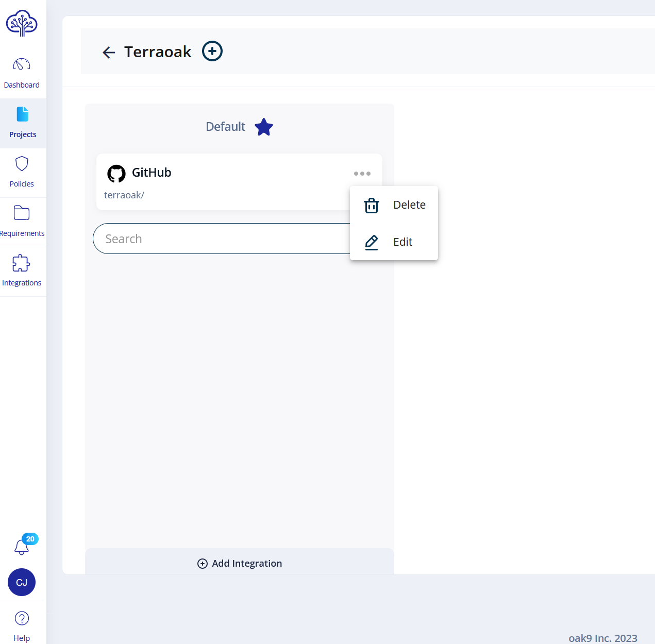The height and width of the screenshot is (644, 655).
Task: Open the Requirements folder icon
Action: tap(22, 213)
